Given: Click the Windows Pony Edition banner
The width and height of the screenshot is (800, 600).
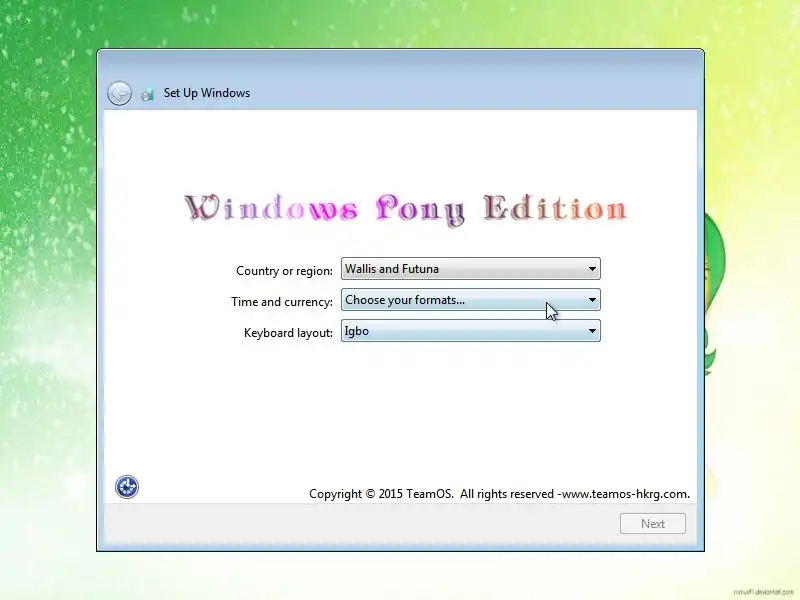Looking at the screenshot, I should [x=406, y=209].
